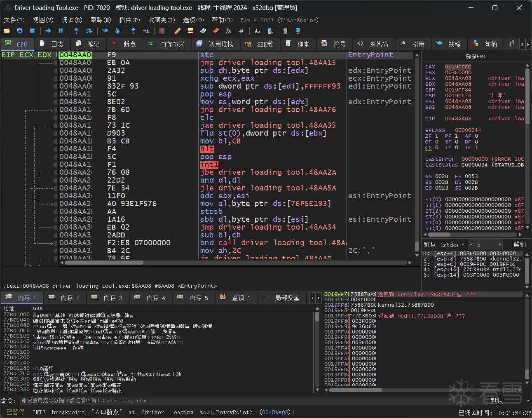
Task: Toggle the OF flag value
Action: pyautogui.click(x=436, y=142)
